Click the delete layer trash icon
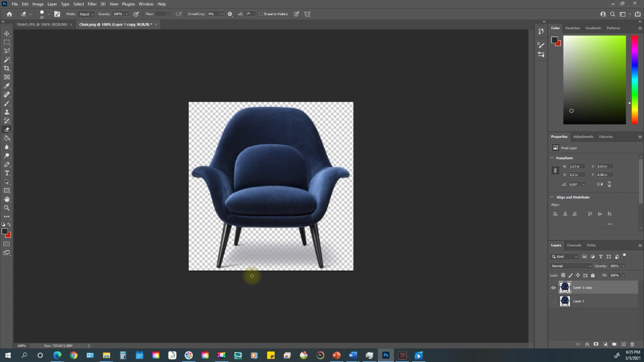The image size is (644, 362). pos(632,344)
